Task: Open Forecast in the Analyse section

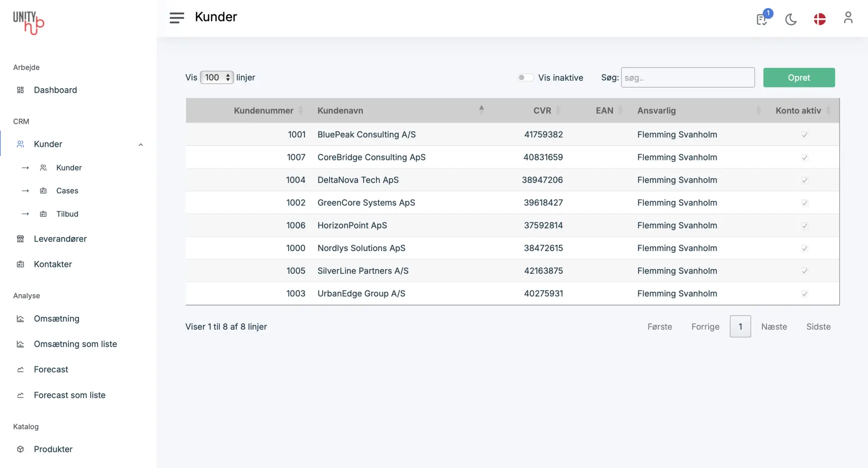Action: click(x=51, y=369)
